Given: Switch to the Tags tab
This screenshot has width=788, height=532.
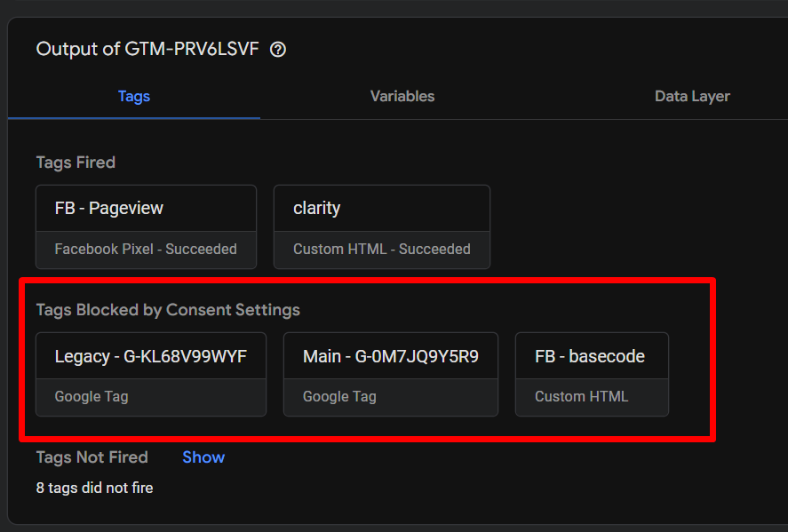Looking at the screenshot, I should click(x=134, y=96).
